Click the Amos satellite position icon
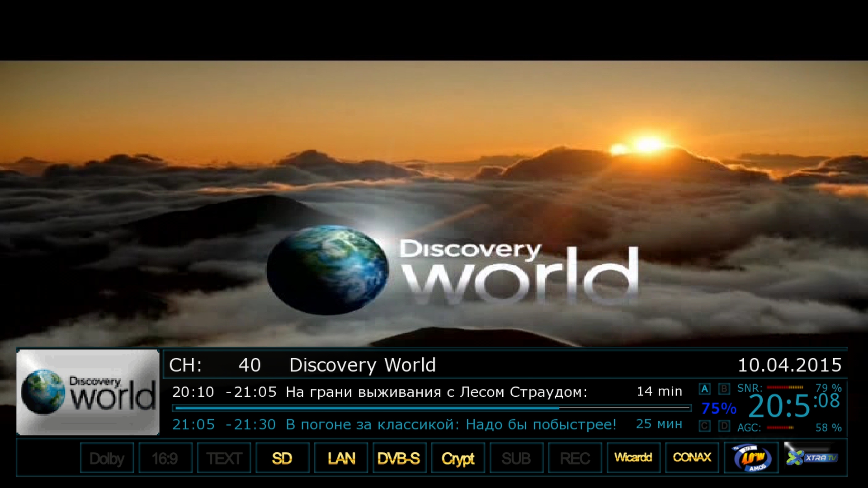This screenshot has width=868, height=488. coord(752,458)
